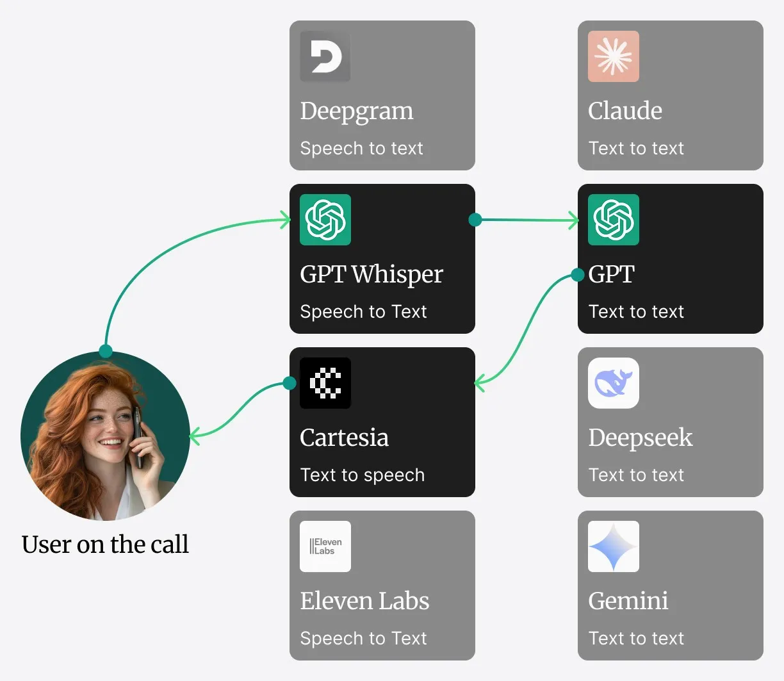Click the User on the call label

tap(105, 545)
